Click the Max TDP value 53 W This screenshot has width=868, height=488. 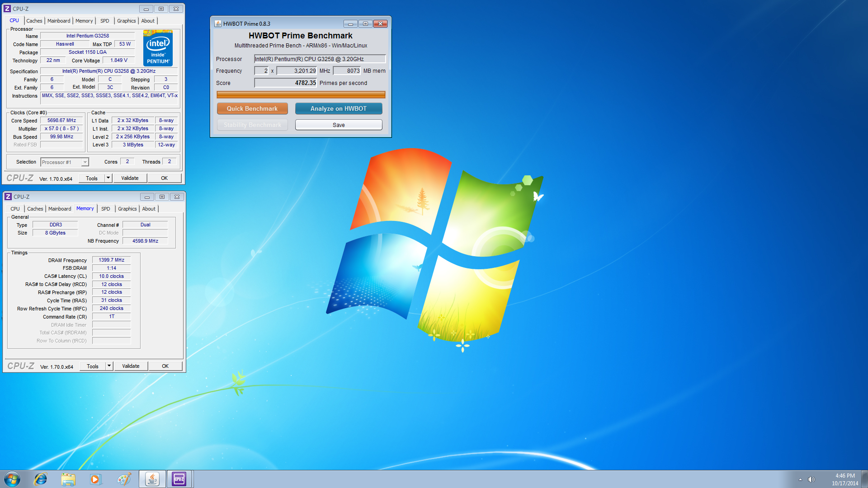click(x=125, y=44)
